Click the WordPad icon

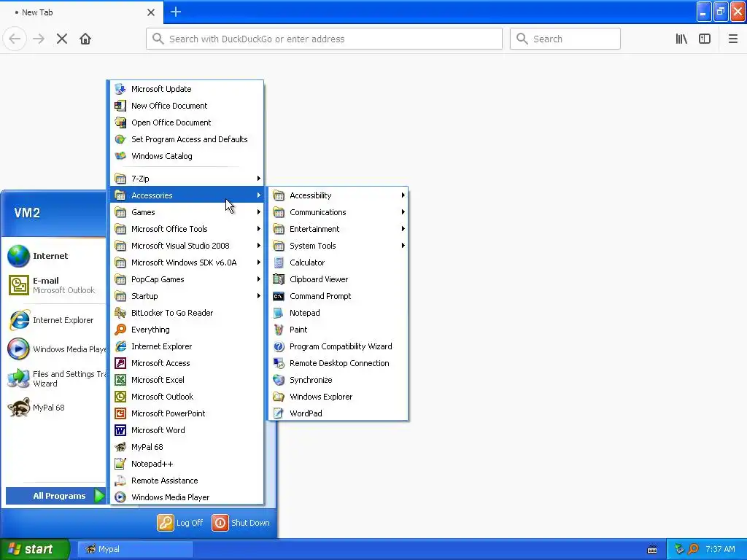(x=279, y=413)
